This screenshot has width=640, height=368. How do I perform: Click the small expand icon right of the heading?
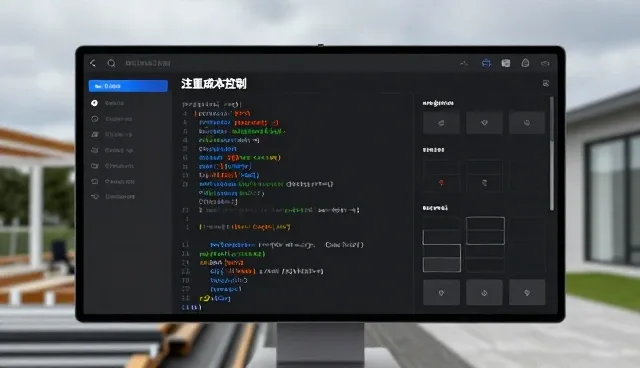[546, 83]
